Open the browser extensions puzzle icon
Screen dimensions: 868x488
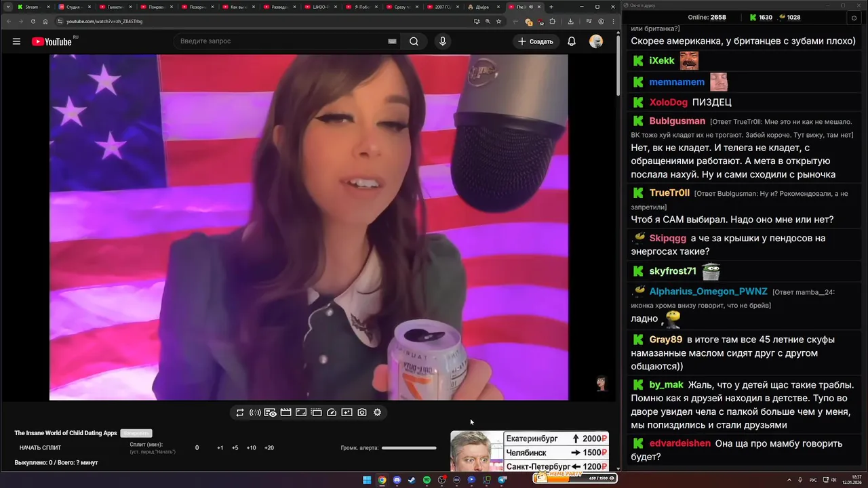pos(552,21)
